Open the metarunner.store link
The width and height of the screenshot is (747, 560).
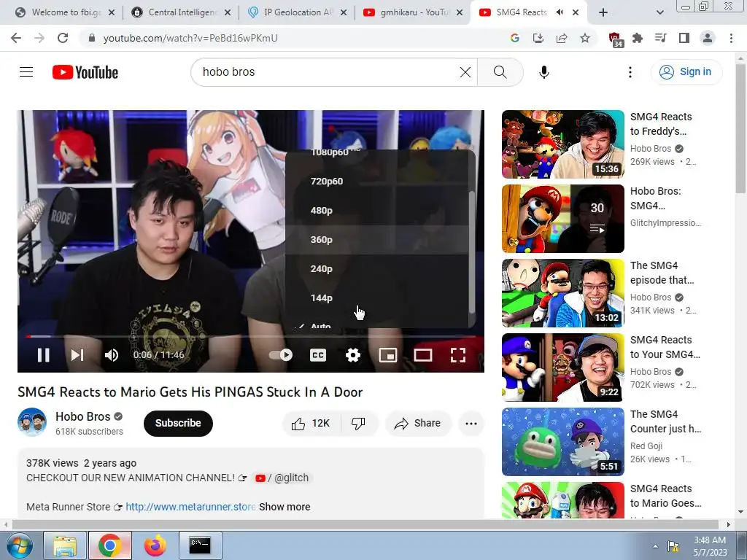pos(190,507)
